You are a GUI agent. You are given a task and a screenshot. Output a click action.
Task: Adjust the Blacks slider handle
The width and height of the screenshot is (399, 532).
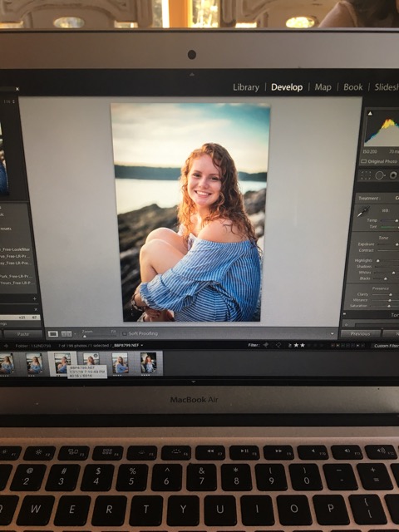[x=385, y=278]
